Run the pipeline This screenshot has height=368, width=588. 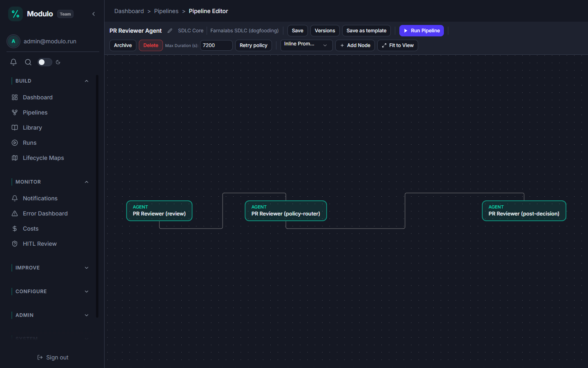coord(421,31)
